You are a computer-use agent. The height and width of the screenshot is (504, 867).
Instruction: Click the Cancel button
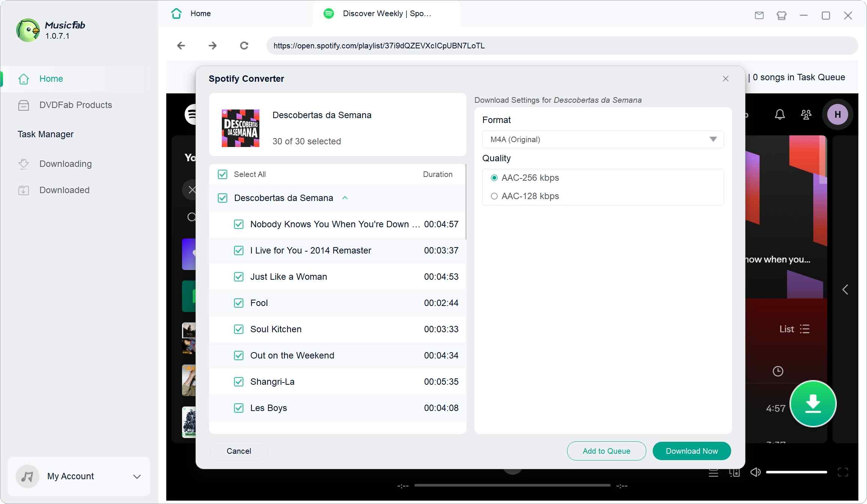point(239,451)
